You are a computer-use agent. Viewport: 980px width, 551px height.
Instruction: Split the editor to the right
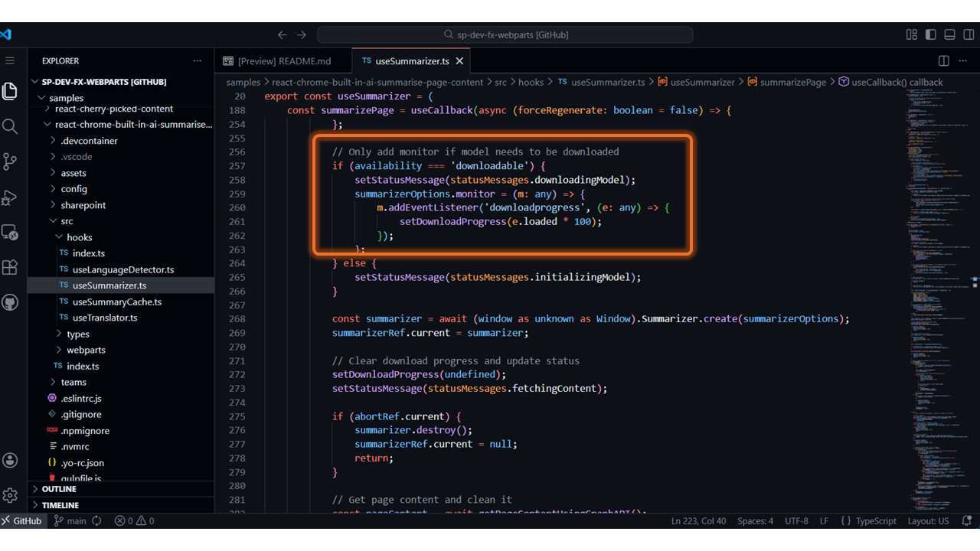pyautogui.click(x=944, y=61)
